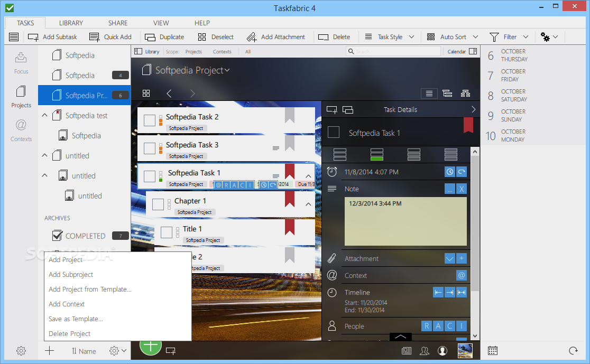Check off Softpedia Task 1 in list

click(x=150, y=176)
